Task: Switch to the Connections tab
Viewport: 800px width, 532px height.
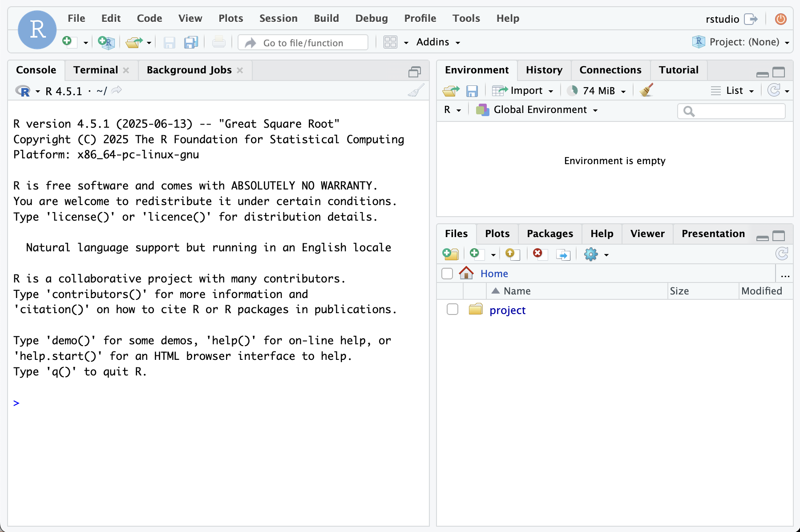Action: point(610,70)
